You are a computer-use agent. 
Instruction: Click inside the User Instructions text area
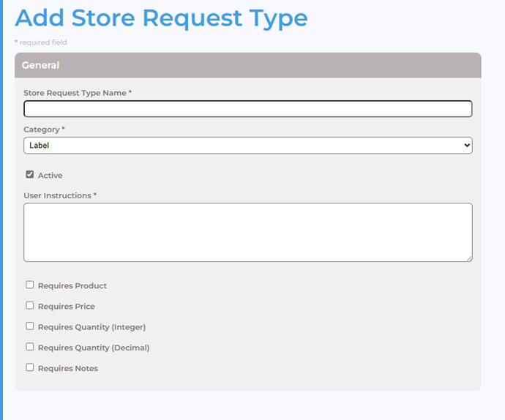tap(247, 232)
